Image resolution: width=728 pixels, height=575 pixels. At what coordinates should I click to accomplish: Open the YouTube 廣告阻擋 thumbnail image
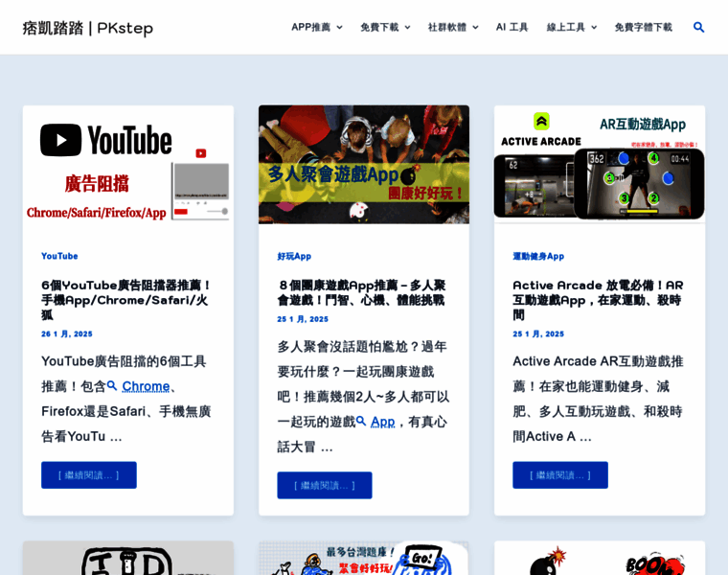128,165
